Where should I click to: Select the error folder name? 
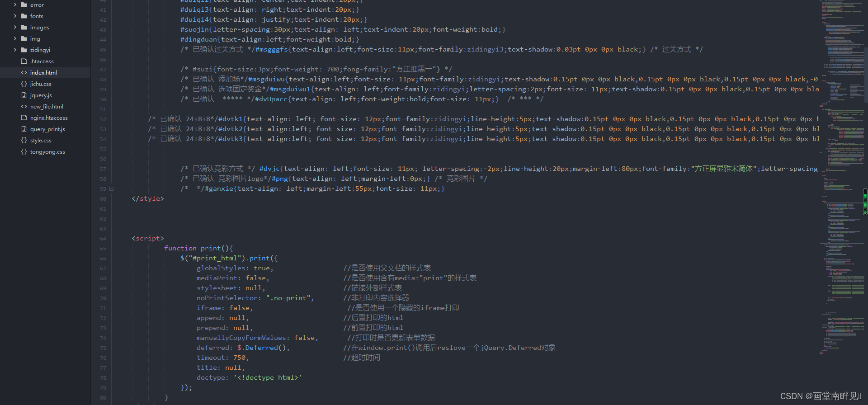click(x=37, y=5)
